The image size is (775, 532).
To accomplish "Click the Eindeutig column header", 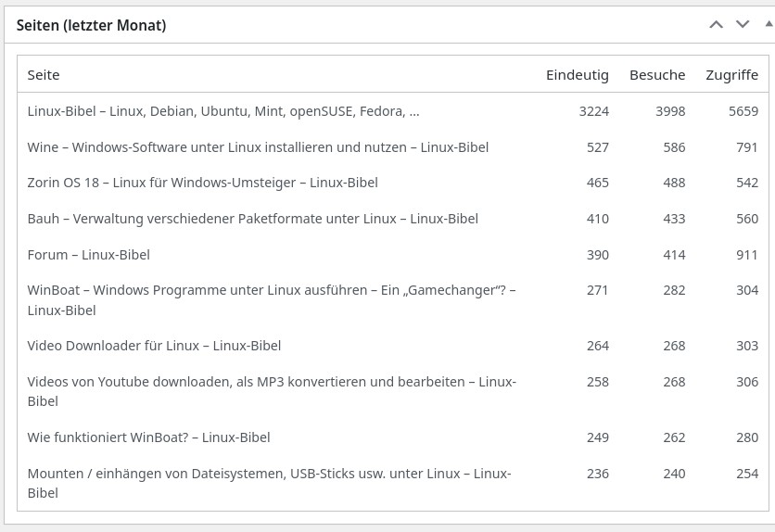I will pos(577,75).
